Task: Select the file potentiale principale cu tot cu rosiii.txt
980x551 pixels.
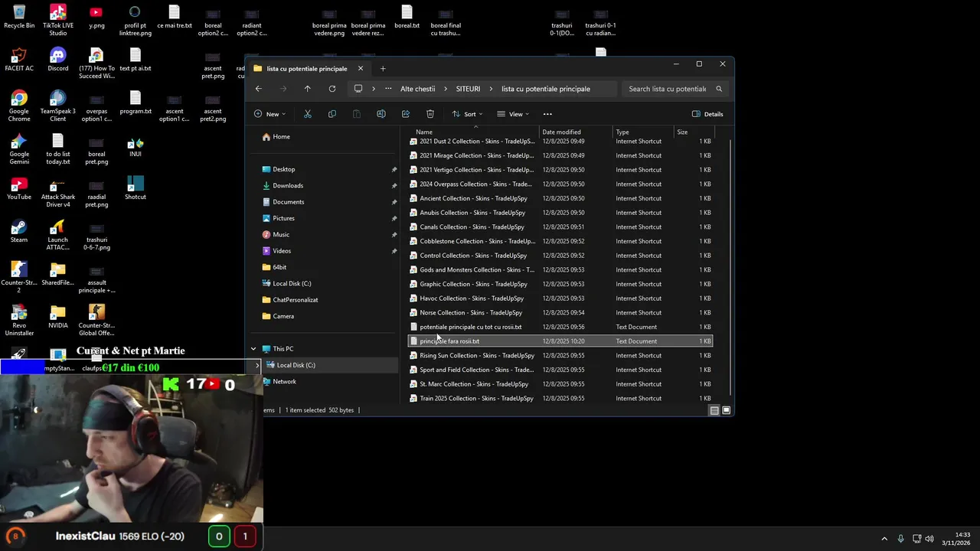Action: tap(560, 327)
